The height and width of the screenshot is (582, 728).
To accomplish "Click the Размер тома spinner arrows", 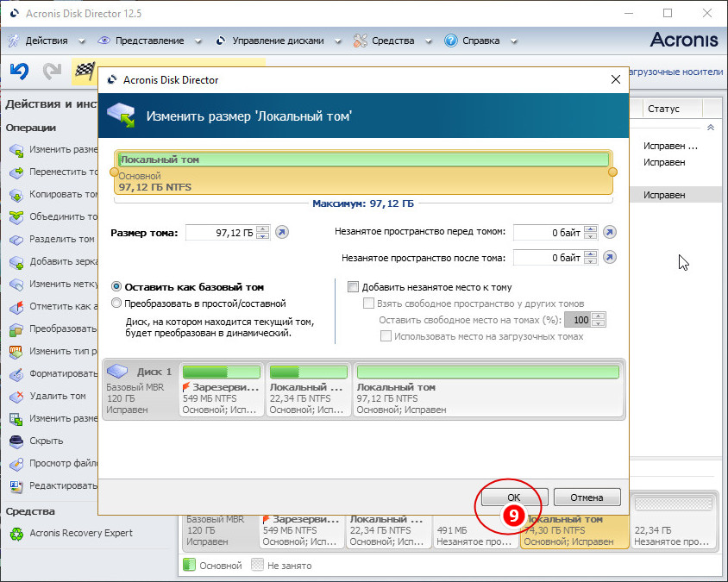I will tap(263, 232).
